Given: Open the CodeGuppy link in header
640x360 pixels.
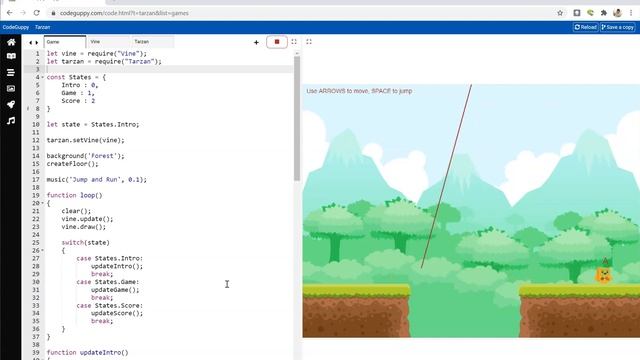Looking at the screenshot, I should pyautogui.click(x=16, y=27).
